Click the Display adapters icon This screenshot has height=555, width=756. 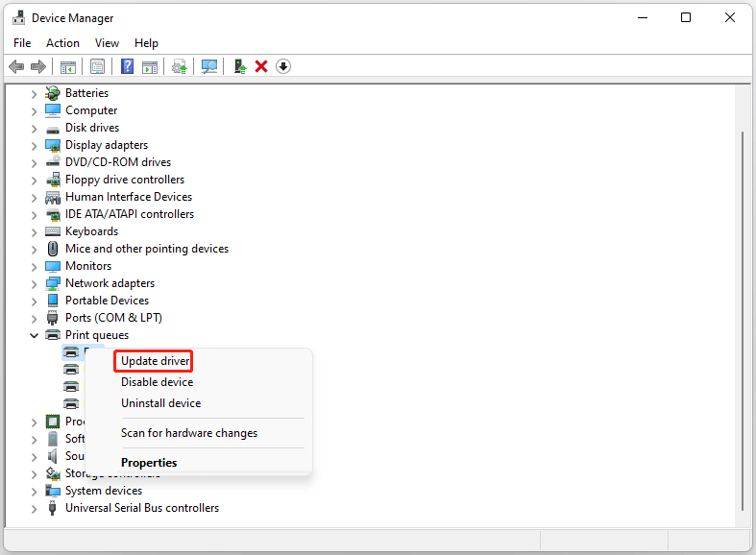tap(53, 145)
